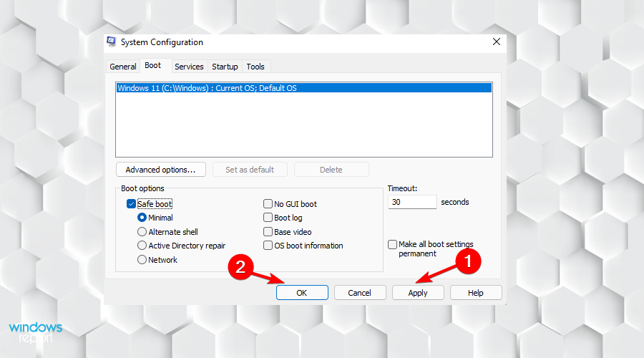Screen dimensions: 644x358
Task: Click the Timeout seconds input field
Action: point(412,202)
